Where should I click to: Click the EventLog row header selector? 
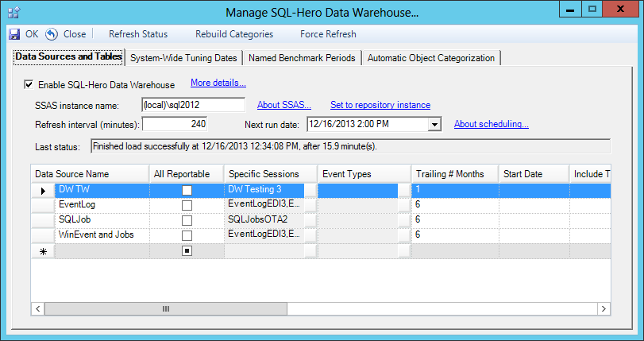43,205
